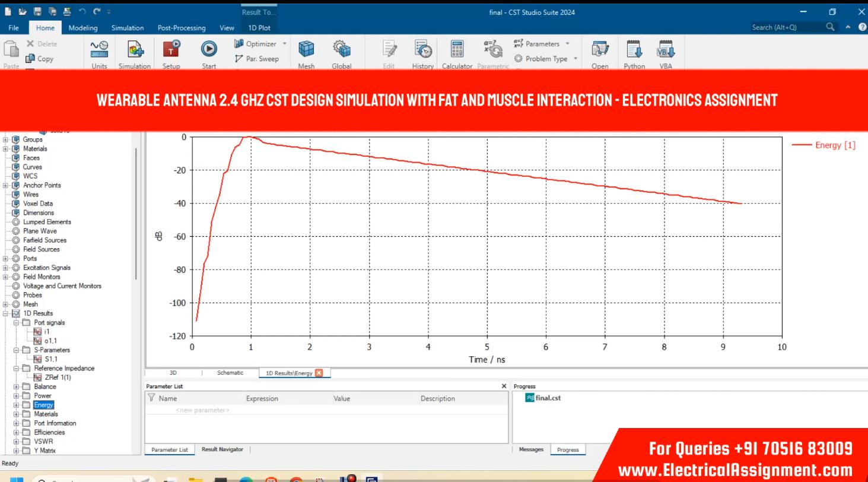Viewport: 868px width, 482px height.
Task: Open the Problem Type dropdown
Action: [x=575, y=59]
